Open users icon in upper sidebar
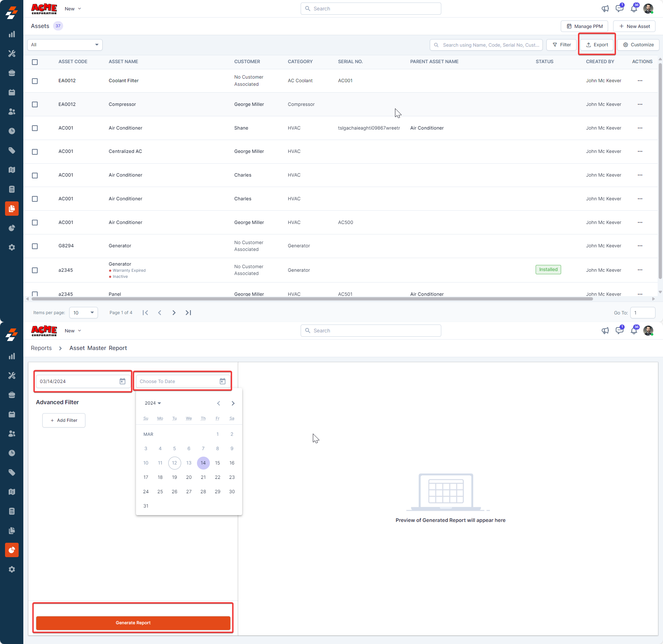663x644 pixels. 12,112
